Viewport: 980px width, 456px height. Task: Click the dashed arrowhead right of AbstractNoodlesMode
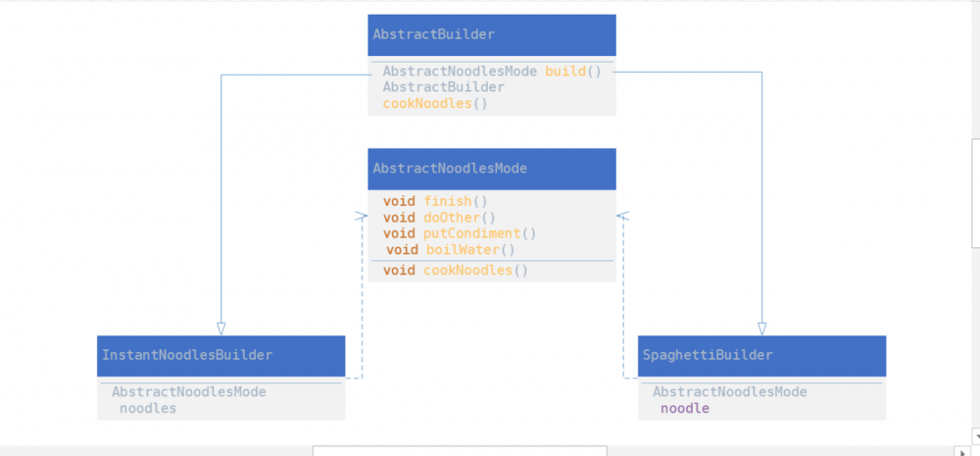tap(621, 215)
